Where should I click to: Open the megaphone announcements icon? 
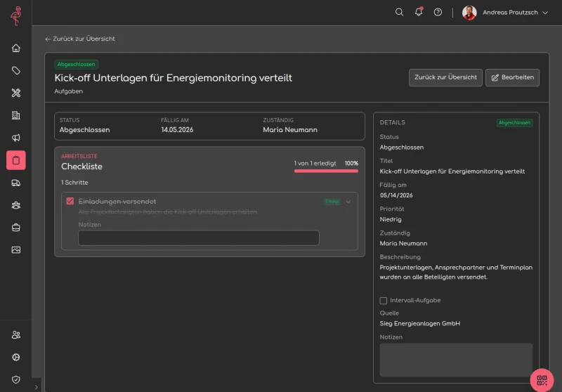pos(15,138)
